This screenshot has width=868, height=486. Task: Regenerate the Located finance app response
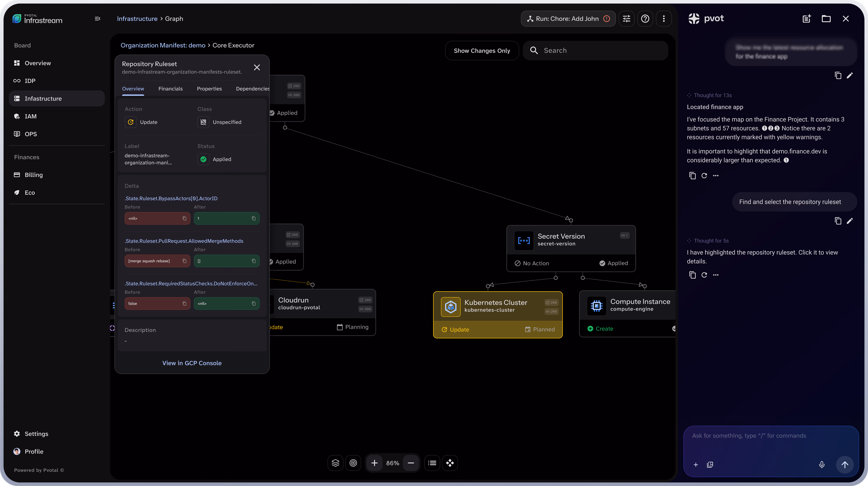coord(704,176)
